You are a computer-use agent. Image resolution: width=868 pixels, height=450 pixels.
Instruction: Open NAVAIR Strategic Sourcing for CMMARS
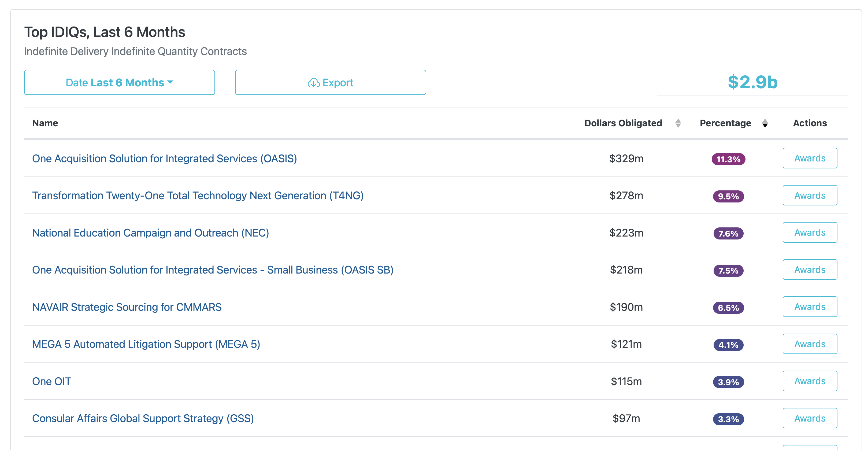click(127, 307)
